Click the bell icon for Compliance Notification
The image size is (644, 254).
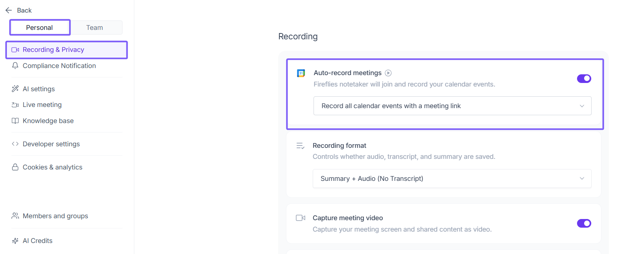15,66
